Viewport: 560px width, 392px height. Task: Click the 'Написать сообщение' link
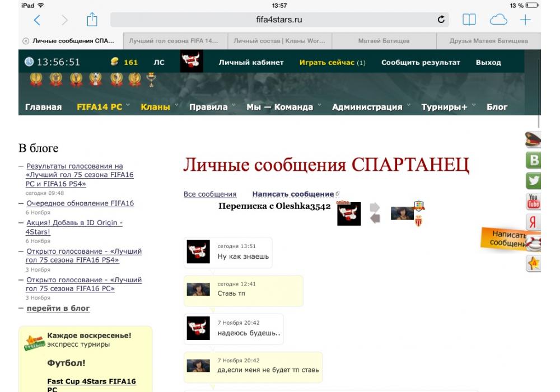coord(293,194)
